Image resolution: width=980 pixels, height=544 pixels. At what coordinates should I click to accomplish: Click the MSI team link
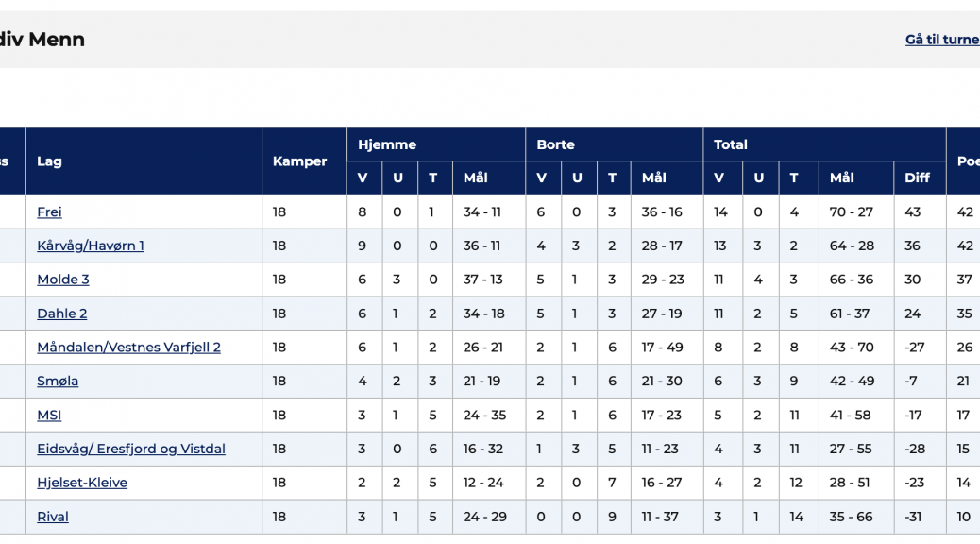point(49,416)
